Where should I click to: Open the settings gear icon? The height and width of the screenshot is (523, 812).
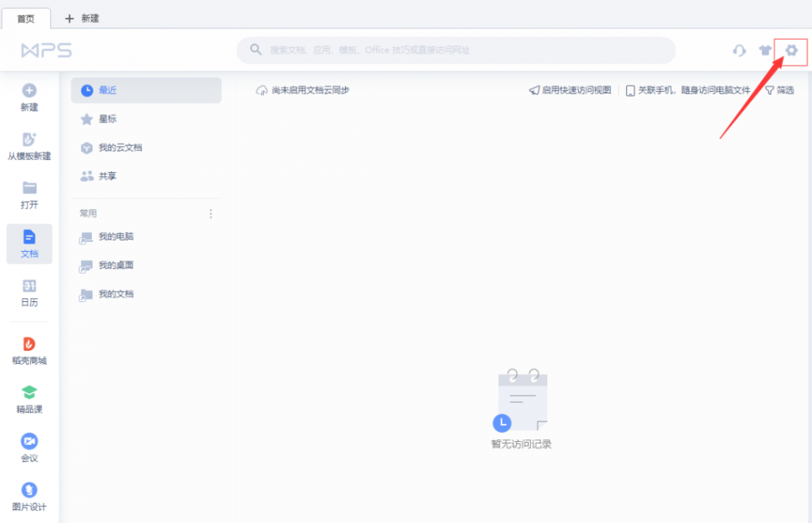tap(791, 50)
